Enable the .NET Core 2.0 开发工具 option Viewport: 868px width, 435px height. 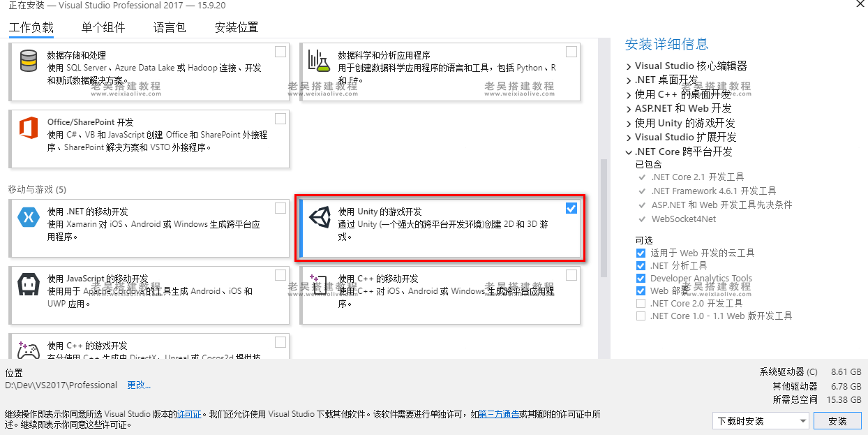641,303
